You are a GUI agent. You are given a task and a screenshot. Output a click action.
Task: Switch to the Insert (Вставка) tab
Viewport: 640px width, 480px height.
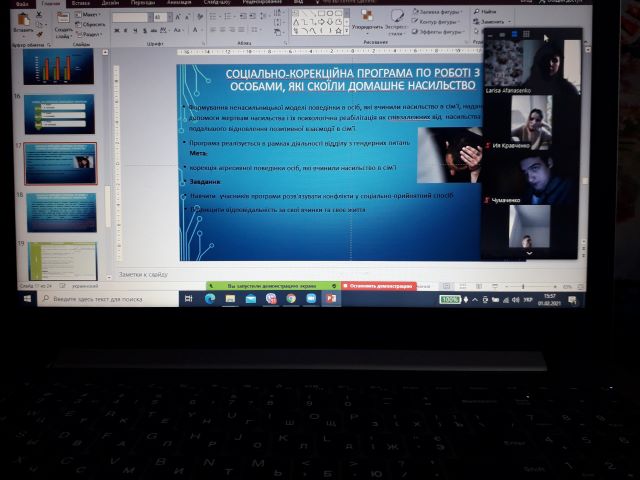coord(80,3)
